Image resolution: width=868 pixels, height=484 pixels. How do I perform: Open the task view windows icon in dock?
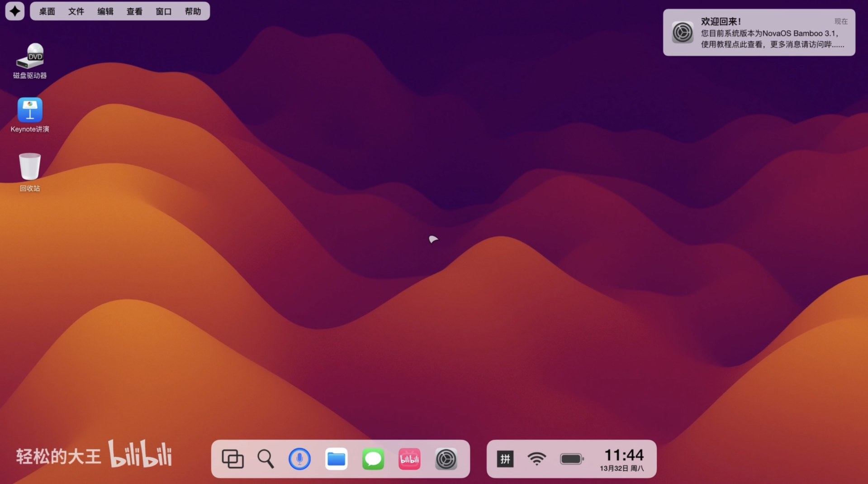[x=232, y=459]
